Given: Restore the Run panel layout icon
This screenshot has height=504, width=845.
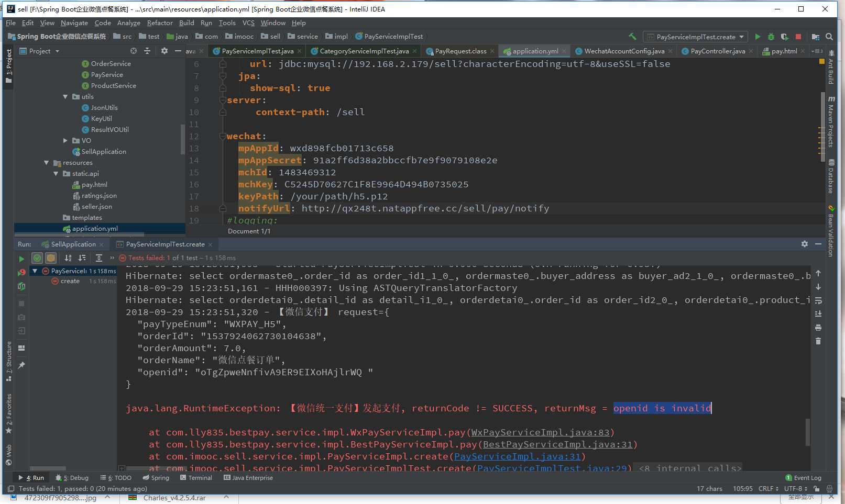Looking at the screenshot, I should click(x=21, y=348).
